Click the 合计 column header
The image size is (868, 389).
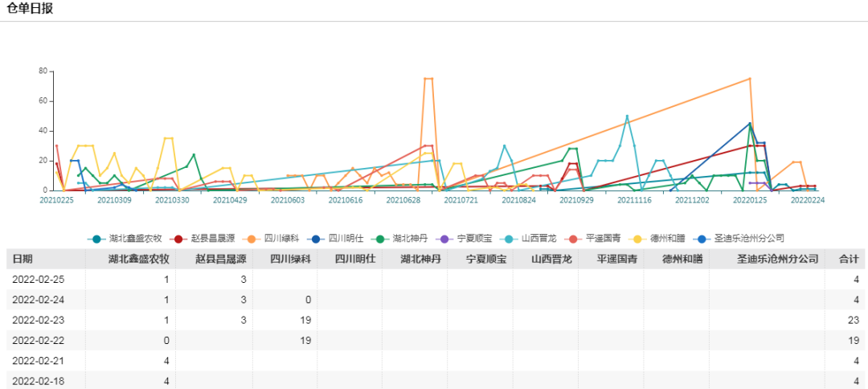coord(849,259)
